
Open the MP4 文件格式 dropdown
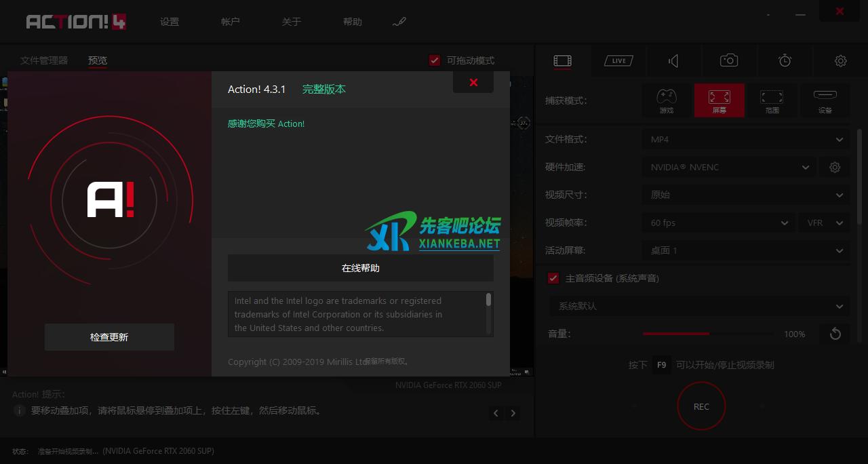point(745,139)
